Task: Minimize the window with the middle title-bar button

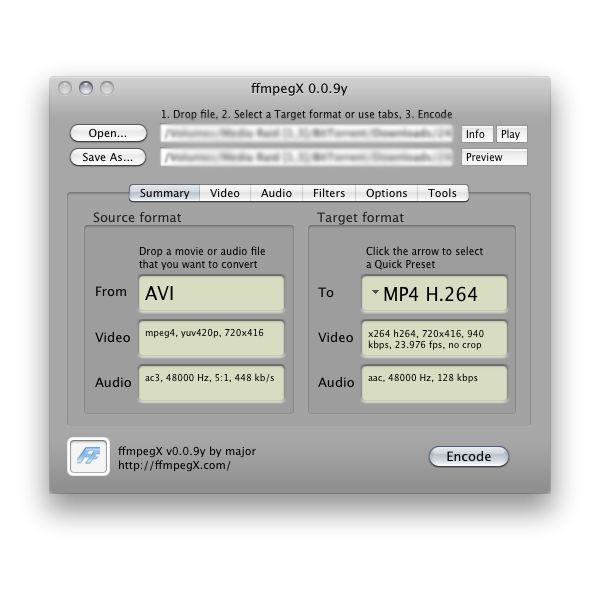Action: tap(86, 88)
